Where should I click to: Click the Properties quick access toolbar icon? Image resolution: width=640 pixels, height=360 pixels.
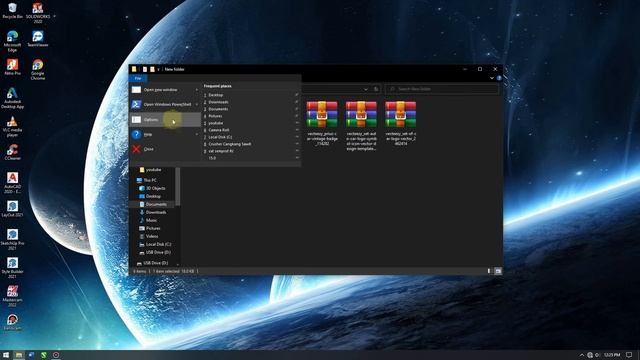(144, 69)
